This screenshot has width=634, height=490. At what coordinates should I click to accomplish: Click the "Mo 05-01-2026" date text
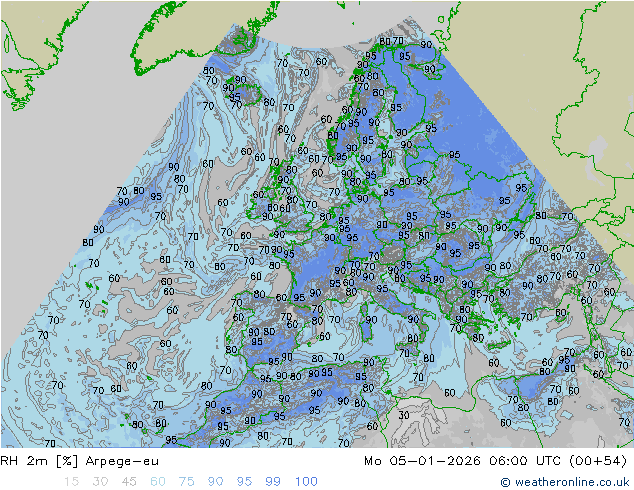(422, 461)
